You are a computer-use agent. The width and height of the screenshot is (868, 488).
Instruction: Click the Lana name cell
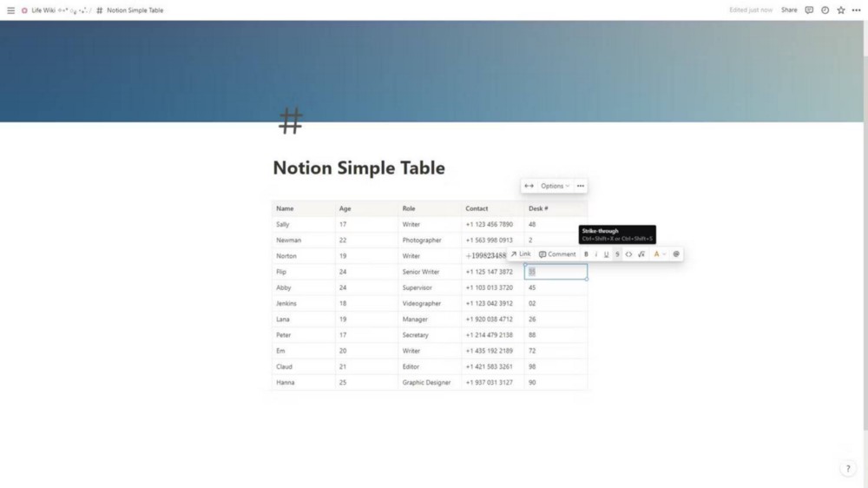[x=303, y=319]
